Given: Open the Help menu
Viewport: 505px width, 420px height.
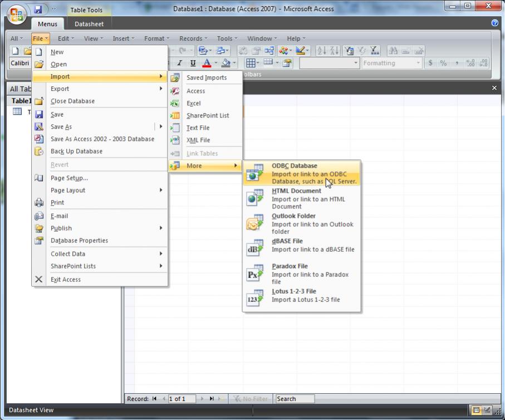Looking at the screenshot, I should click(296, 38).
